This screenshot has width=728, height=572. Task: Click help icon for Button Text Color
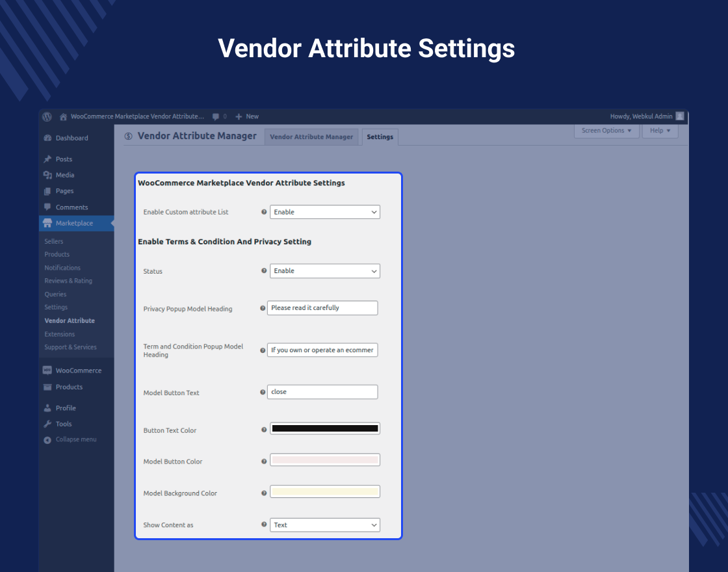coord(264,430)
